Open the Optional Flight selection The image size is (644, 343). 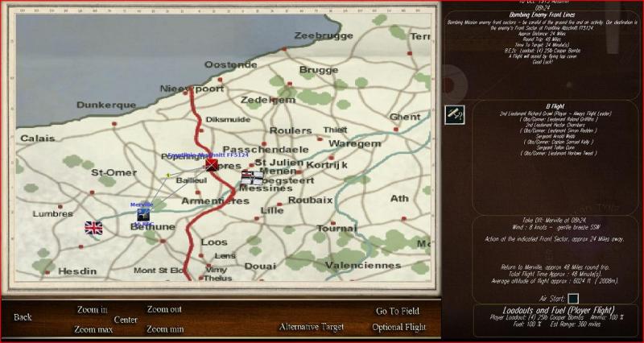click(x=399, y=328)
